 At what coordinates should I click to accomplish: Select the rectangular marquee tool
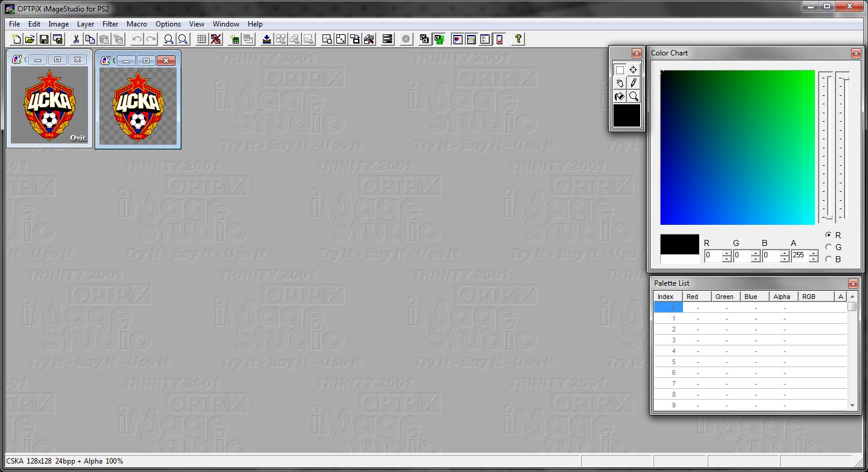click(x=620, y=70)
